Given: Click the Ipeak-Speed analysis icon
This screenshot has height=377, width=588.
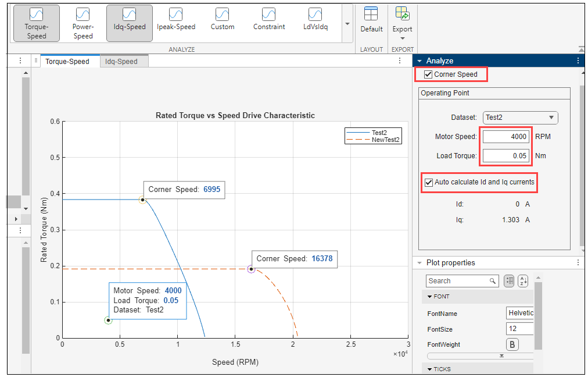Looking at the screenshot, I should click(175, 19).
